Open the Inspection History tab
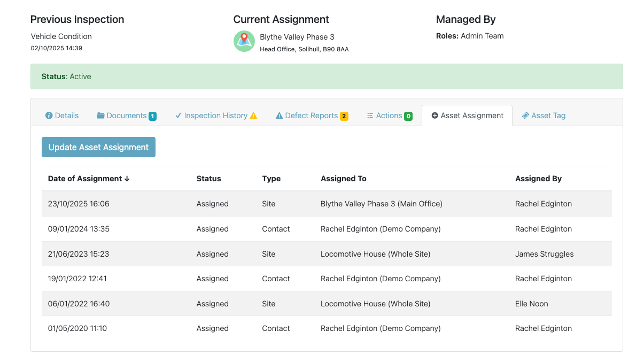The height and width of the screenshot is (362, 644). pos(215,115)
